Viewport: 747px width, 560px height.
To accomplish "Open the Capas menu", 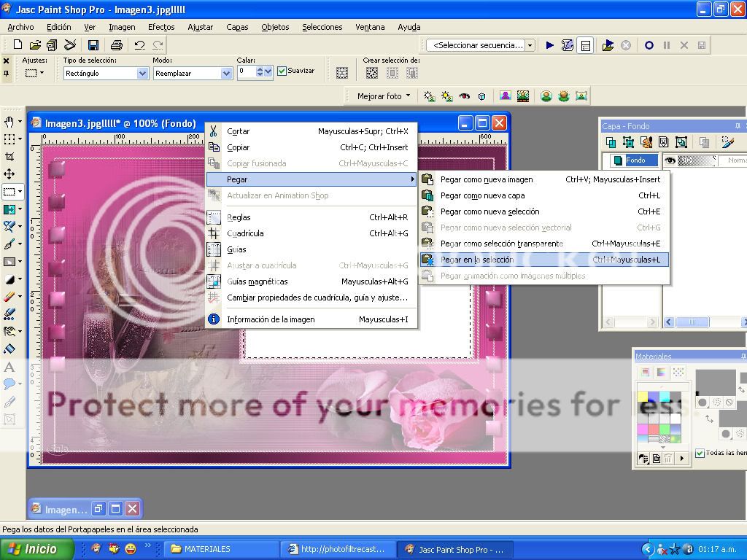I will pyautogui.click(x=237, y=27).
